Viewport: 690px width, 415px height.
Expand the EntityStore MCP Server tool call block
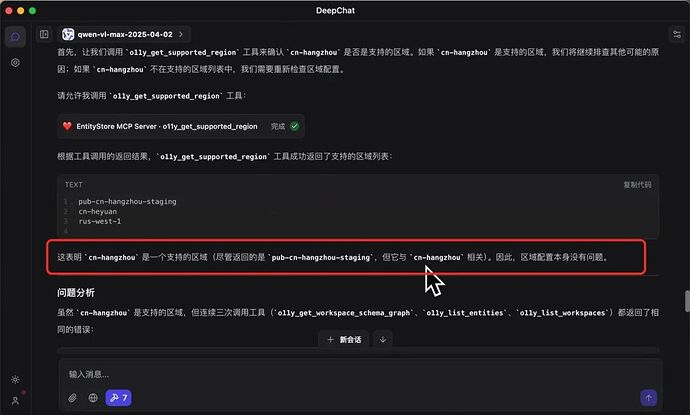click(181, 126)
